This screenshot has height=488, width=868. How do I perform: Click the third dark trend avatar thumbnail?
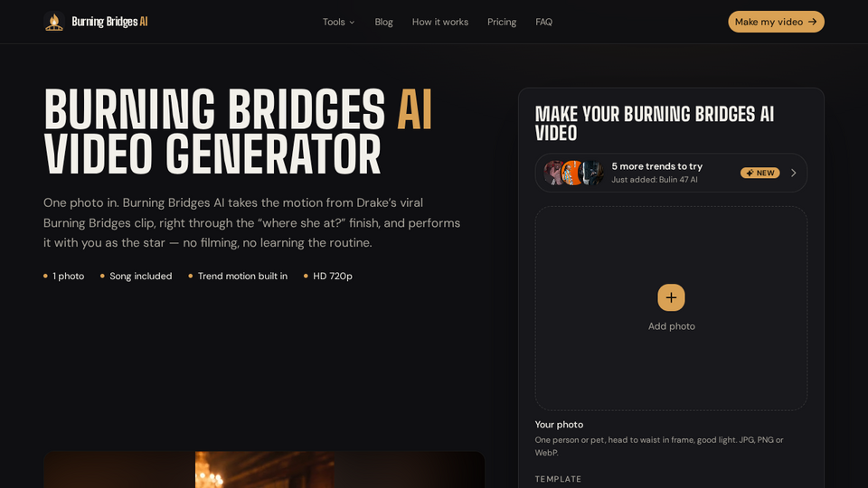[591, 173]
